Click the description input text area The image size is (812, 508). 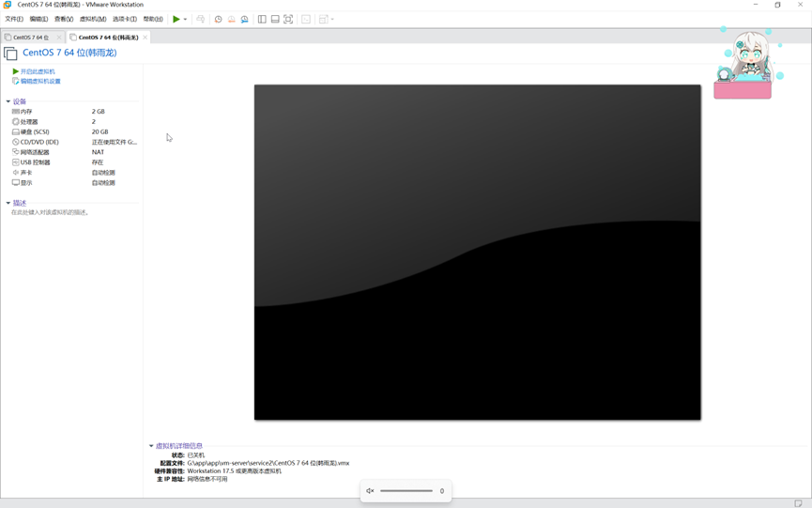(50, 212)
